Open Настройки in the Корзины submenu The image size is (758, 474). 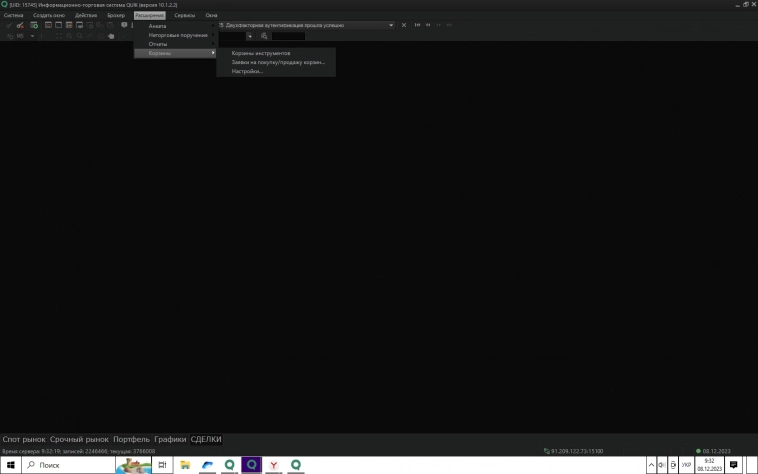click(247, 71)
